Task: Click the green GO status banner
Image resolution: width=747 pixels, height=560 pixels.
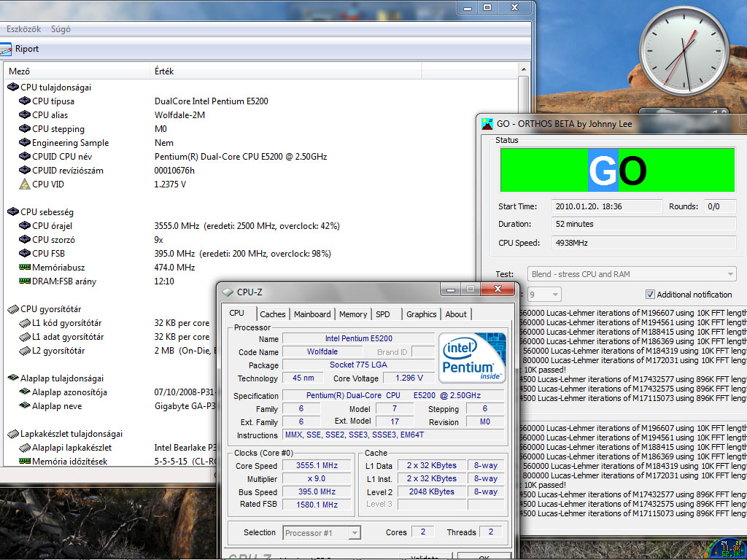Action: pos(617,170)
